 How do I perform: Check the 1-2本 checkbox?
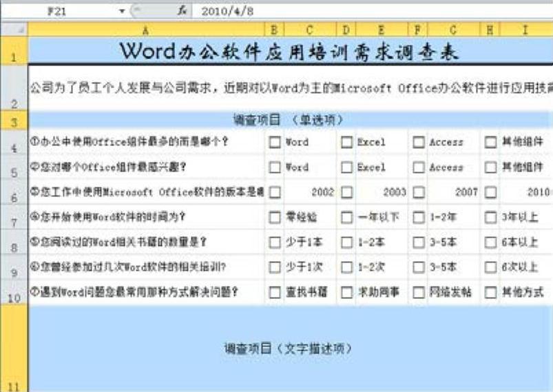point(346,243)
